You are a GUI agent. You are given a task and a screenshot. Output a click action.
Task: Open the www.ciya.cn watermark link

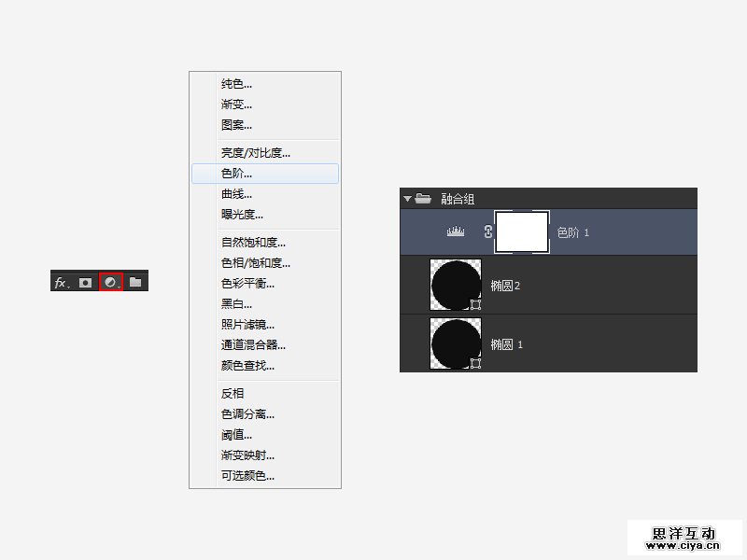tap(684, 548)
